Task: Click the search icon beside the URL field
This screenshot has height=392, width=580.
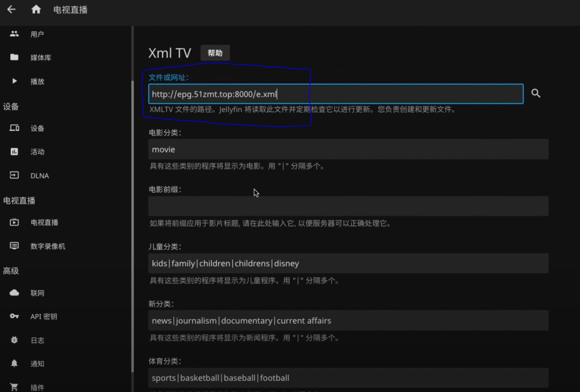Action: 536,93
